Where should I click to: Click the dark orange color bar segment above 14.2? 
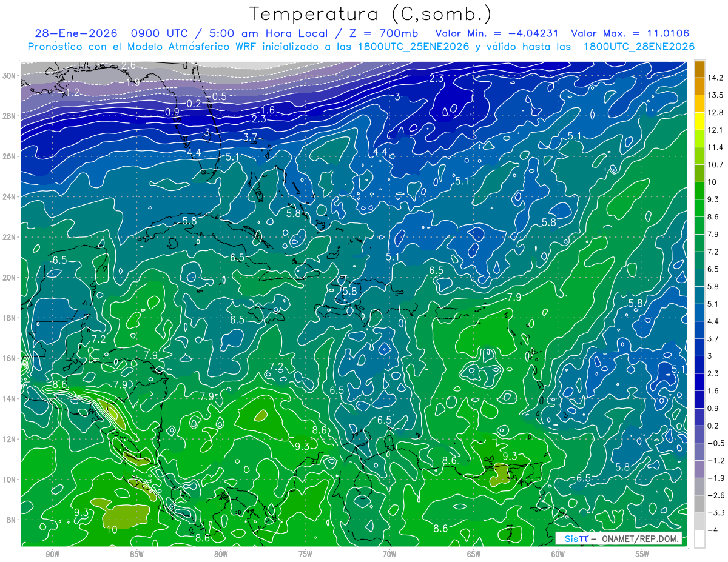coord(699,69)
